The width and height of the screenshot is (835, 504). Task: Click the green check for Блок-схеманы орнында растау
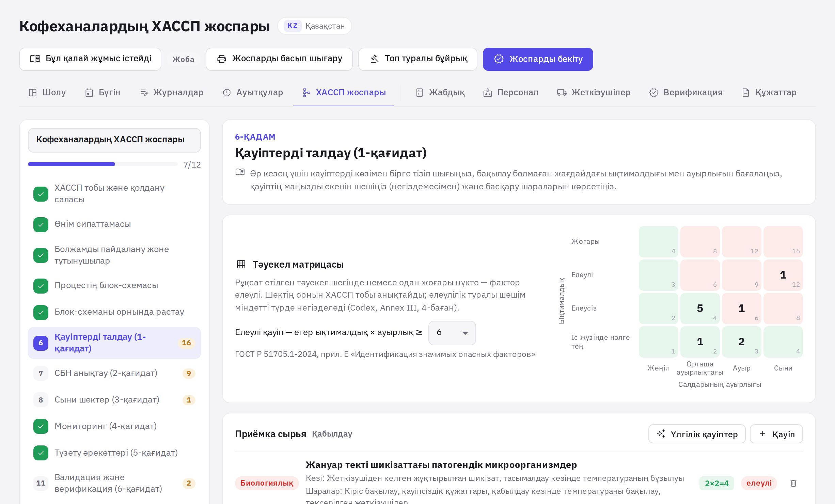click(41, 312)
